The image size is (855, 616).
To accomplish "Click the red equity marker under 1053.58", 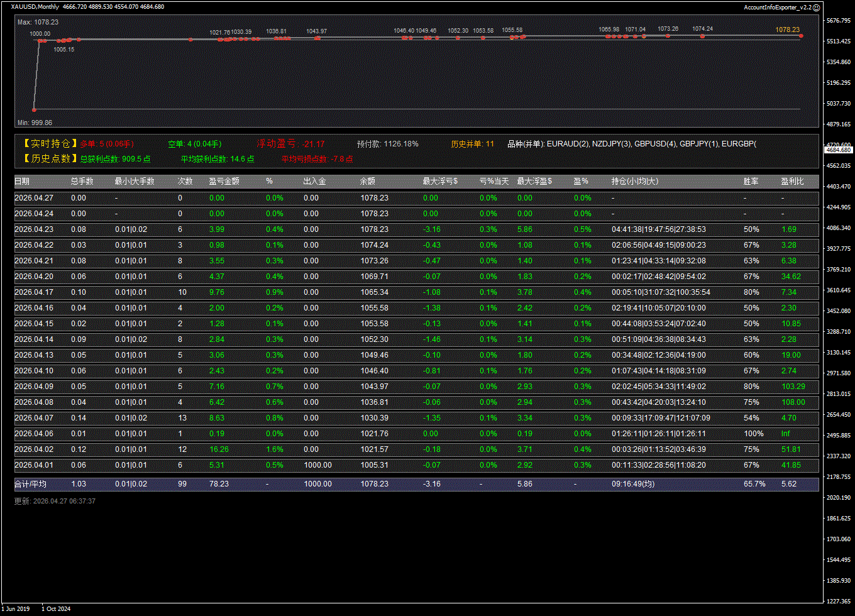I will coord(483,38).
